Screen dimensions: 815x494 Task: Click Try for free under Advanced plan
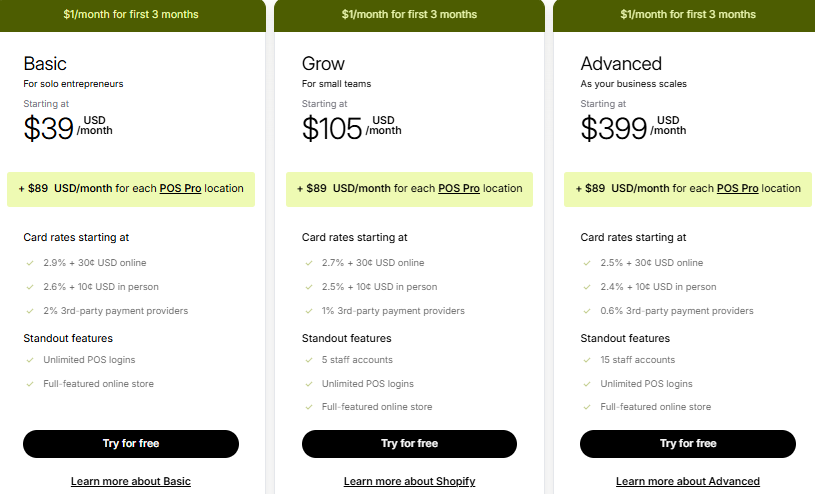(x=688, y=443)
